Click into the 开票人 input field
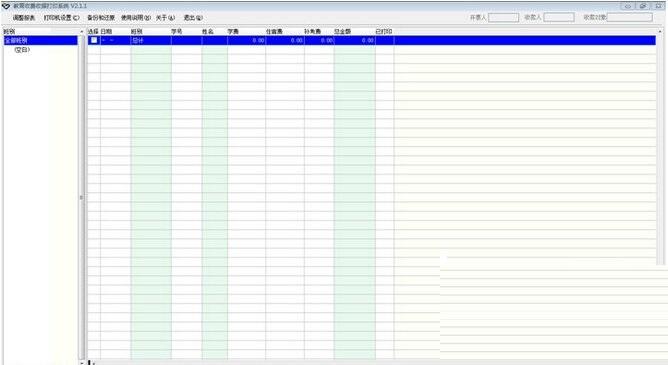The width and height of the screenshot is (668, 365). pos(504,17)
